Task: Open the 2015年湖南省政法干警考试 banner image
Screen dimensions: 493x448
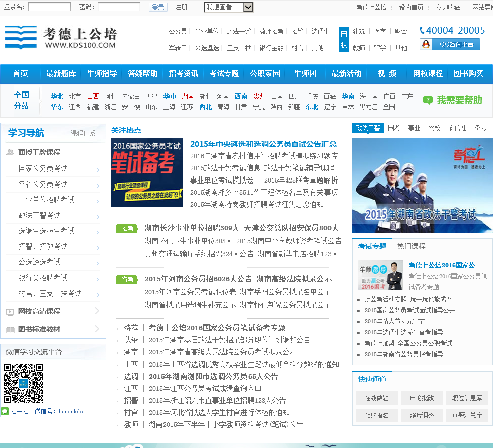Action: click(422, 186)
